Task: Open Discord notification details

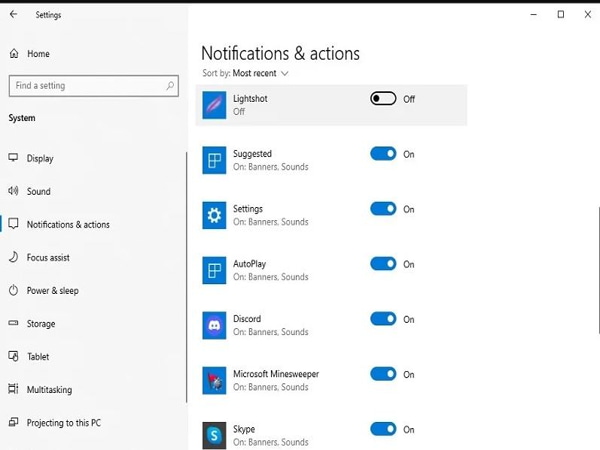Action: tap(331, 326)
